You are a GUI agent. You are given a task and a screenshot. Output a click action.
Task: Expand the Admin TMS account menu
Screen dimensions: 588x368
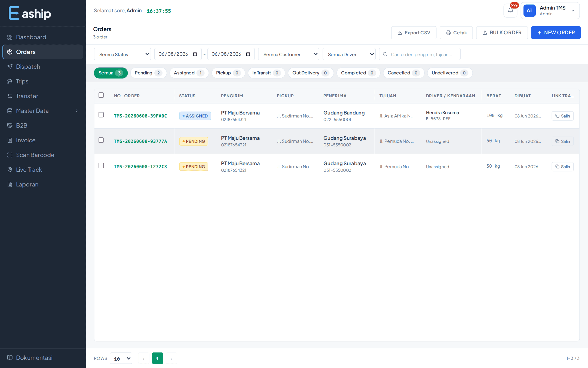tap(550, 11)
